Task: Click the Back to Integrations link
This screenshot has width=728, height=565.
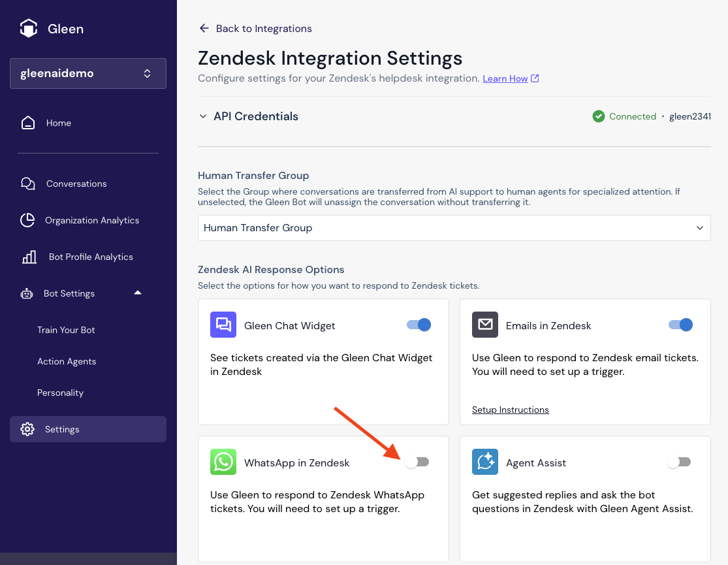Action: point(255,28)
